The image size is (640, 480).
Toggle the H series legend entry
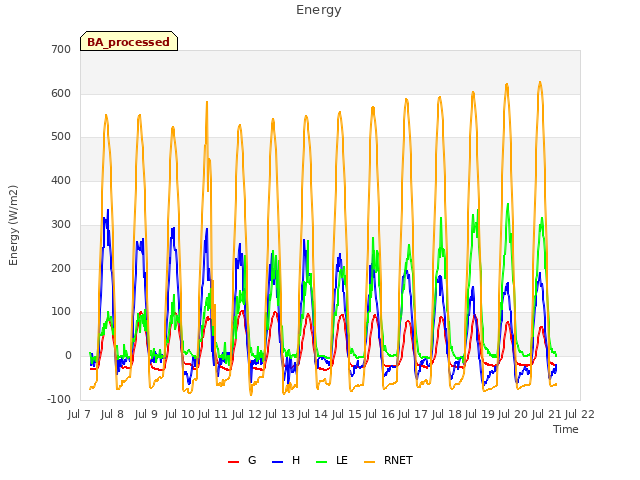tap(286, 460)
